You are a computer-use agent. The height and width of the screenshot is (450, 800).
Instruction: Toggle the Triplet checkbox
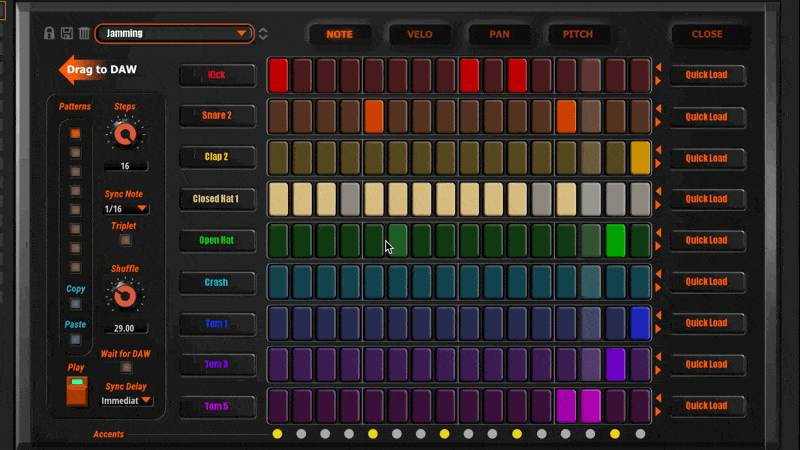click(x=125, y=240)
